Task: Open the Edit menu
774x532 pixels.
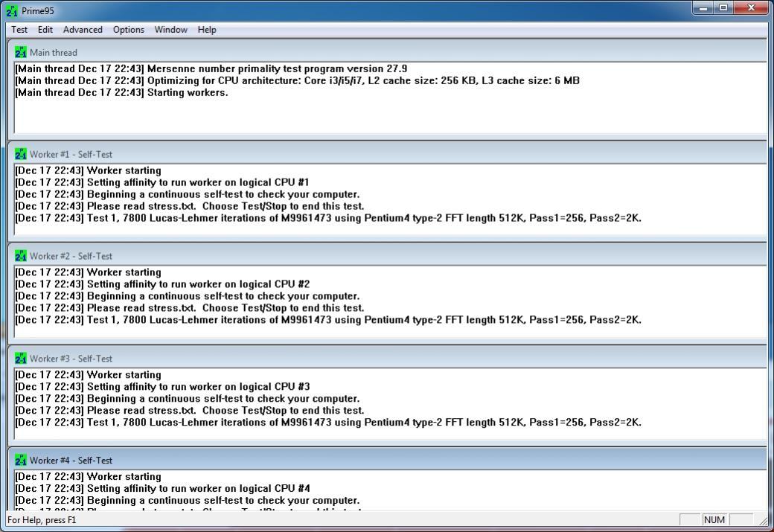Action: coord(45,30)
